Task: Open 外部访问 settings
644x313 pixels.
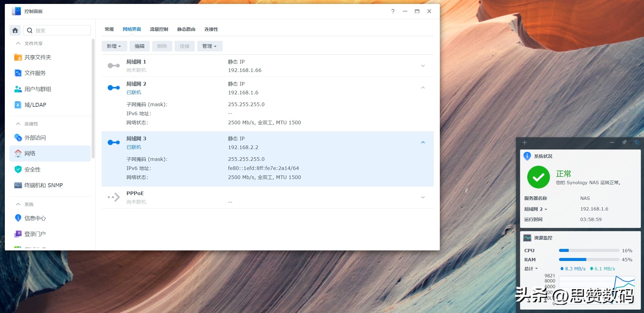Action: 35,138
